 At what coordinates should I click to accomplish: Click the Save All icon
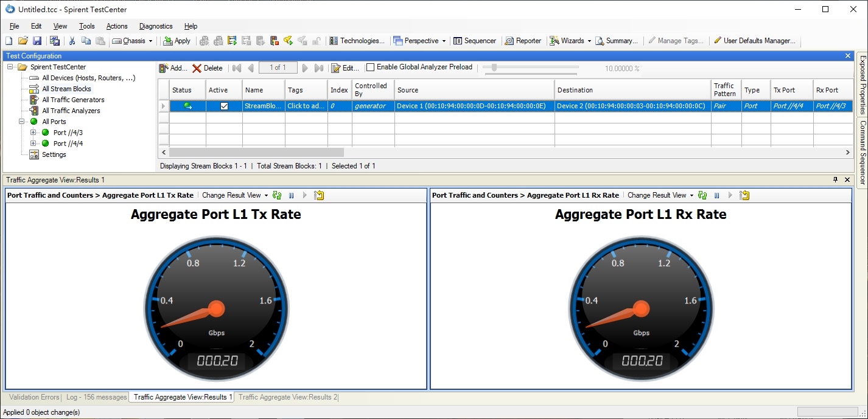point(55,41)
